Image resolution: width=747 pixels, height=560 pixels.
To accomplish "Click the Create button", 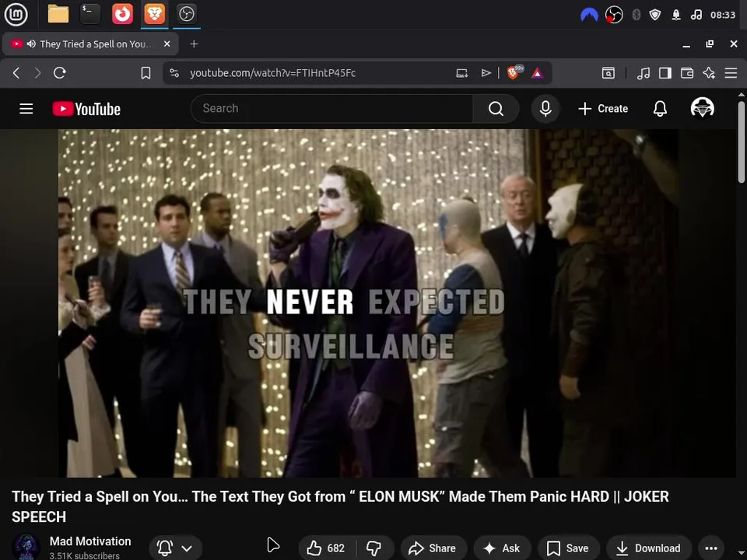I will pyautogui.click(x=603, y=109).
